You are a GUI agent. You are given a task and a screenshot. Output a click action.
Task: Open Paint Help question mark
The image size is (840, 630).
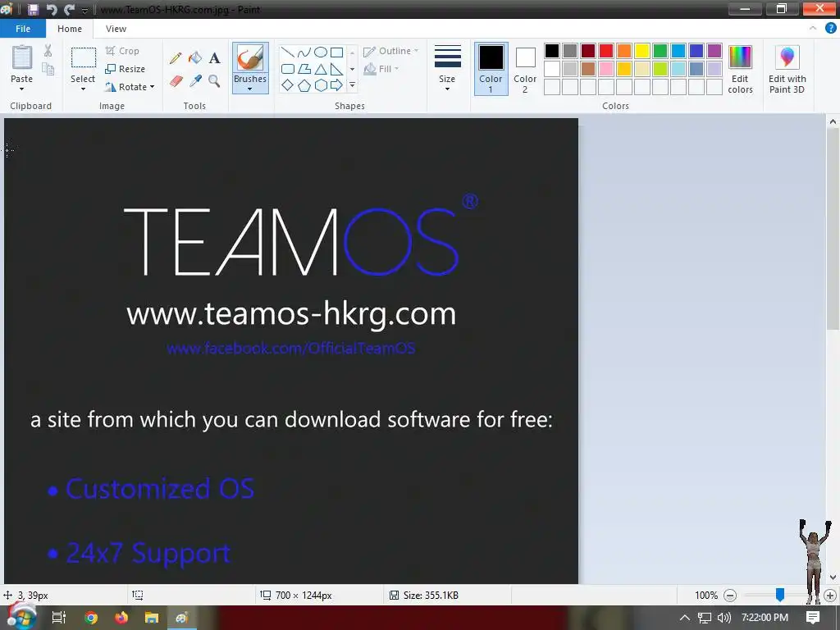(830, 29)
